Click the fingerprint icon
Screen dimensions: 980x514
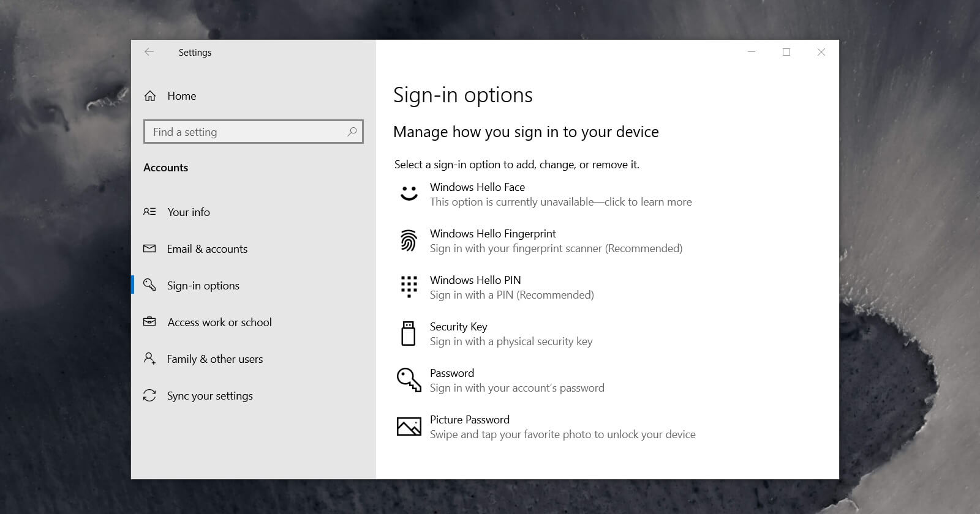click(409, 241)
